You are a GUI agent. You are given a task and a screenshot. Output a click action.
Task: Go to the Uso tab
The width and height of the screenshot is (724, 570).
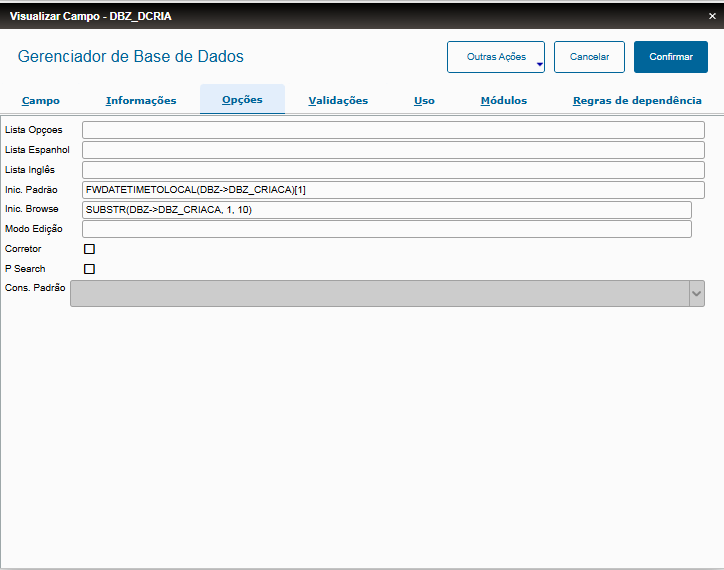coord(424,100)
